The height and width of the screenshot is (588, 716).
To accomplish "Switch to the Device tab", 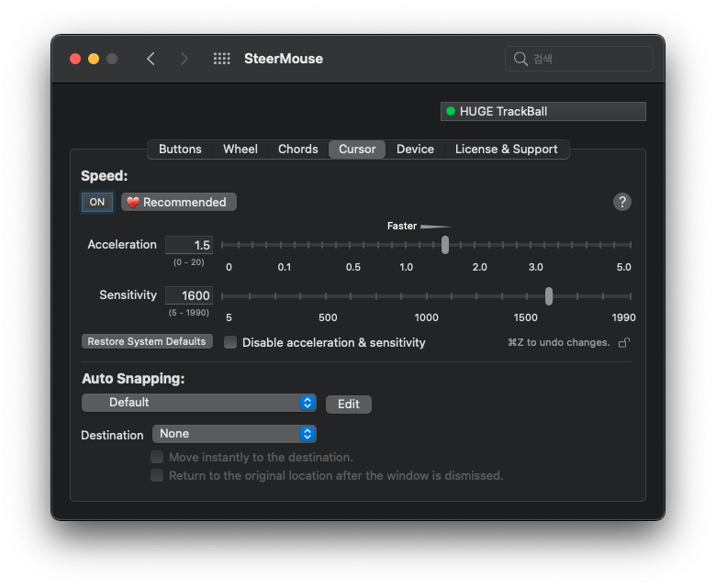I will pyautogui.click(x=415, y=150).
